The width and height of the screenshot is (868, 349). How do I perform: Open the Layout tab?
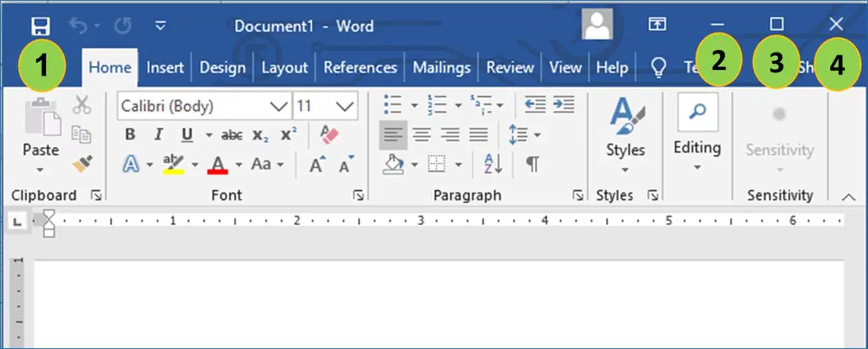(284, 67)
